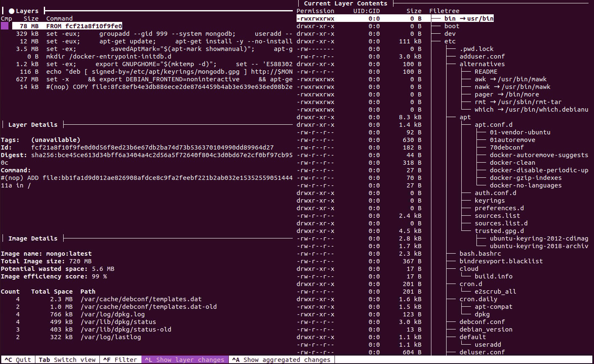The width and height of the screenshot is (594, 364).
Task: Collapse the default directory
Action: pyautogui.click(x=473, y=337)
